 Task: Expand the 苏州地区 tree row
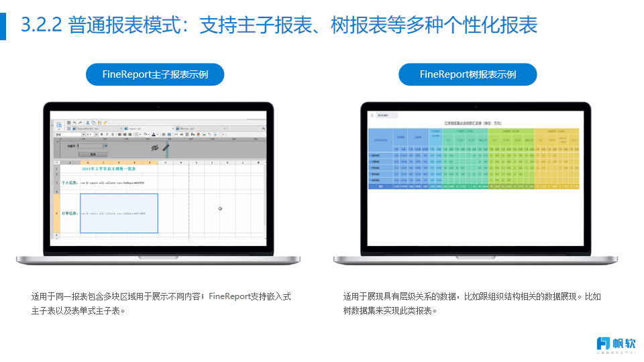370,168
